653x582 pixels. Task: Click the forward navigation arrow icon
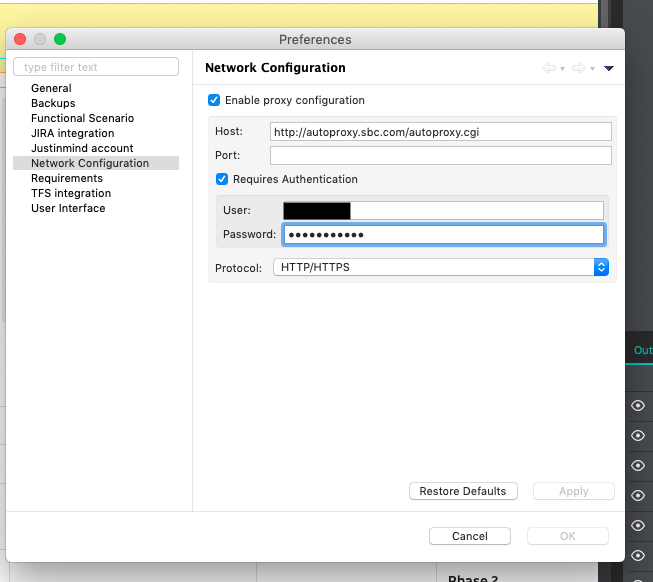pos(578,68)
